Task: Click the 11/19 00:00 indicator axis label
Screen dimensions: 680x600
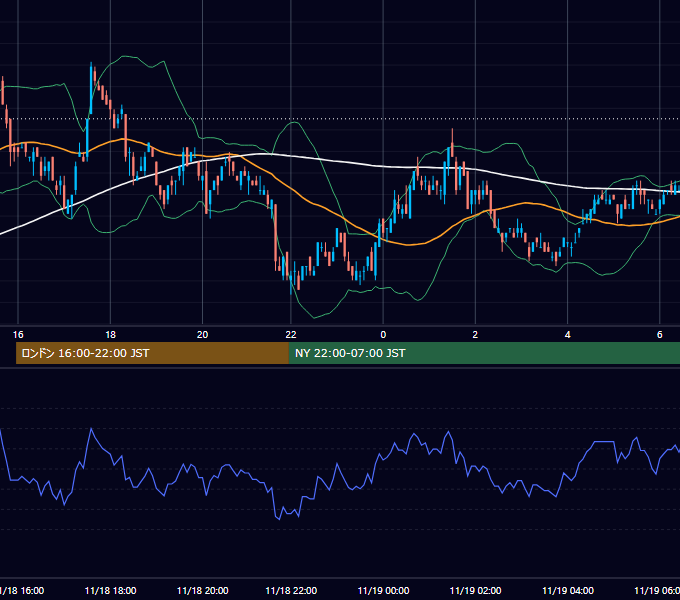Action: pos(383,590)
